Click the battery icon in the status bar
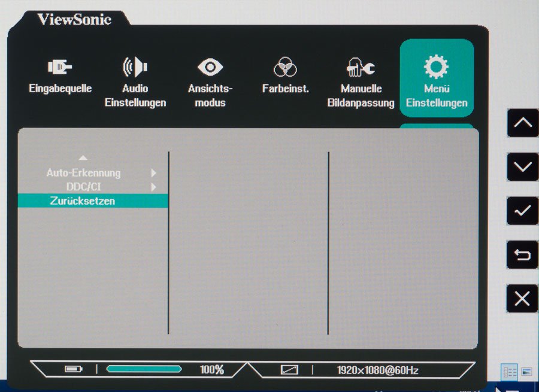 pos(74,369)
